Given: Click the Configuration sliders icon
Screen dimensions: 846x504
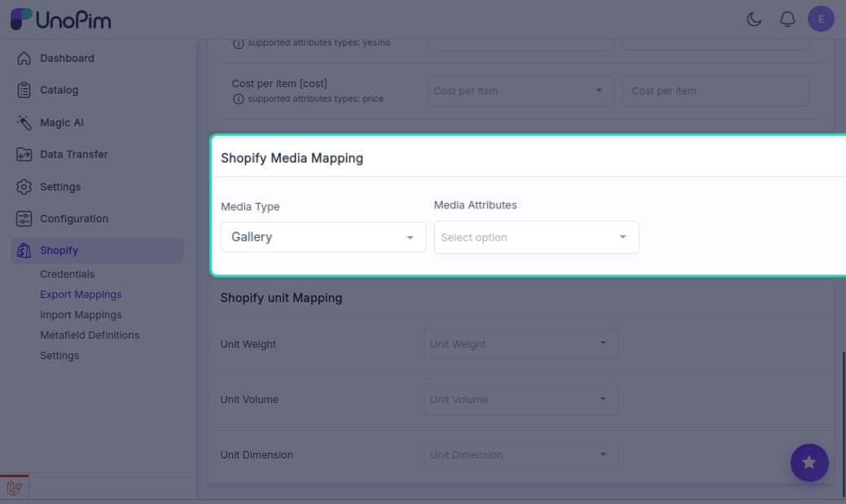Looking at the screenshot, I should (24, 218).
